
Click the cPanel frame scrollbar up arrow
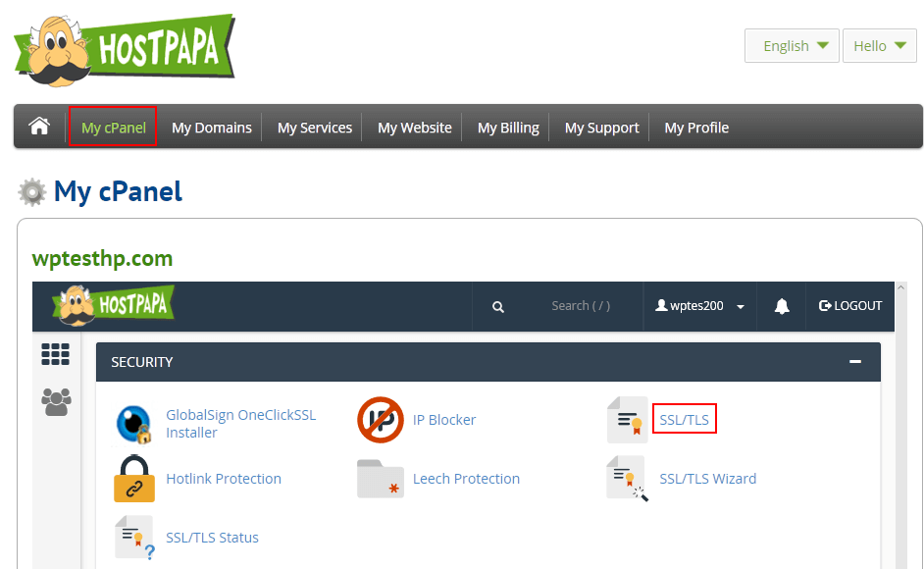900,287
